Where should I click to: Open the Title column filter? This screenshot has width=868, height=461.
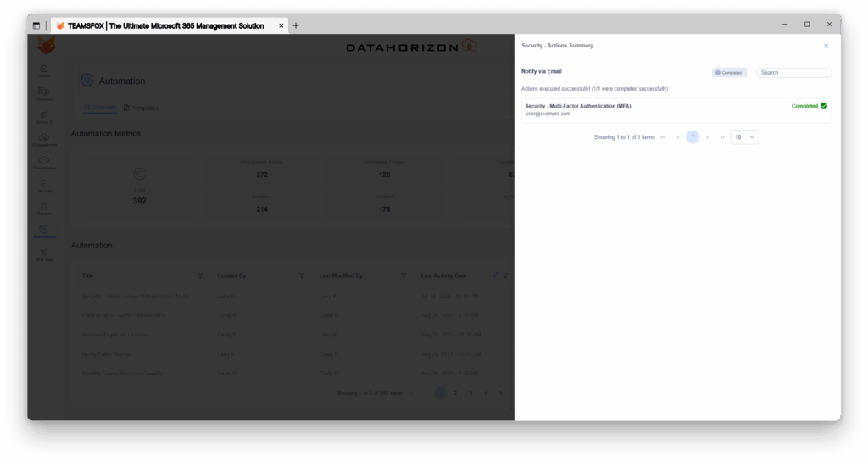pos(200,275)
